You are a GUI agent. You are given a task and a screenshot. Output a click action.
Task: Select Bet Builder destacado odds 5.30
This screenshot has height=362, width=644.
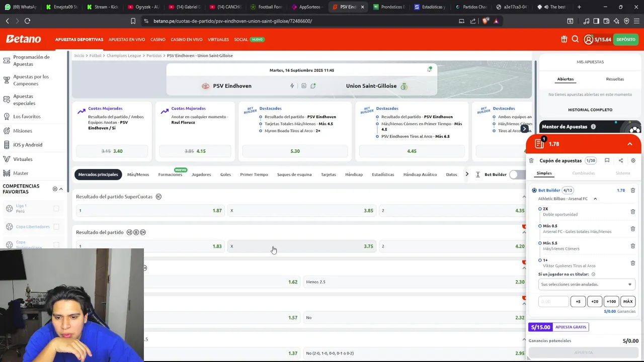click(x=295, y=151)
